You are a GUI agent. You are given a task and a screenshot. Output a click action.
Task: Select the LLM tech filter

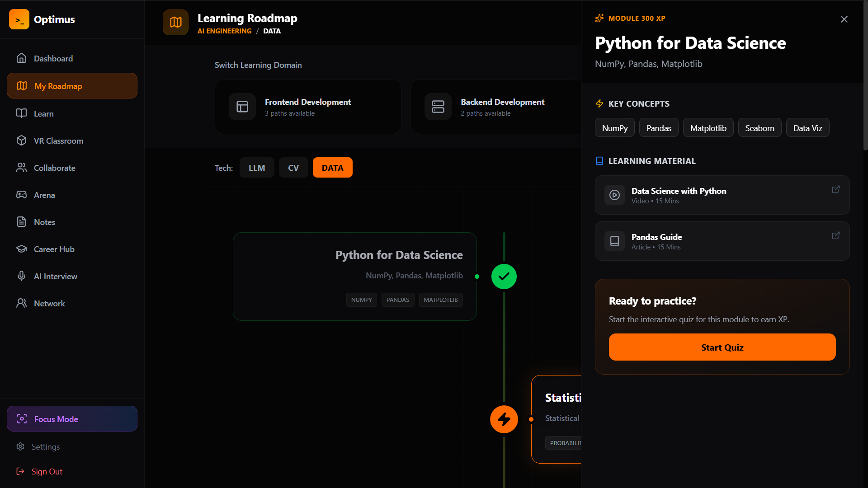click(x=257, y=168)
